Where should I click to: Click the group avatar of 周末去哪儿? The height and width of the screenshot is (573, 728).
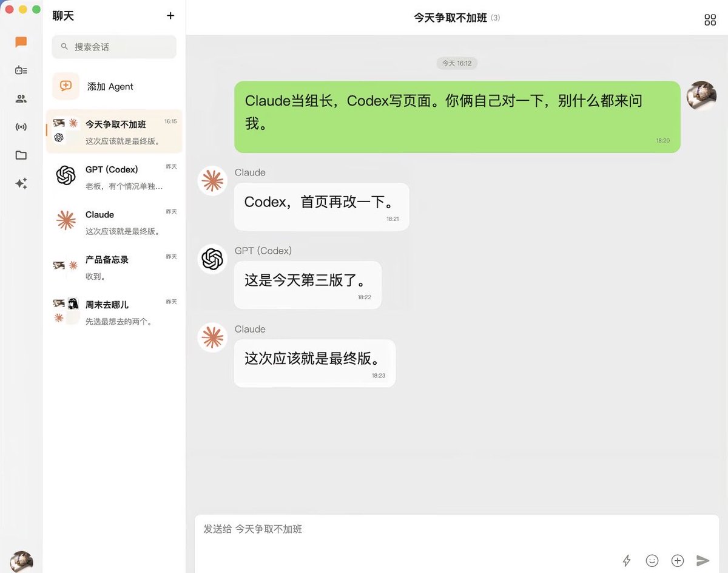tap(66, 311)
